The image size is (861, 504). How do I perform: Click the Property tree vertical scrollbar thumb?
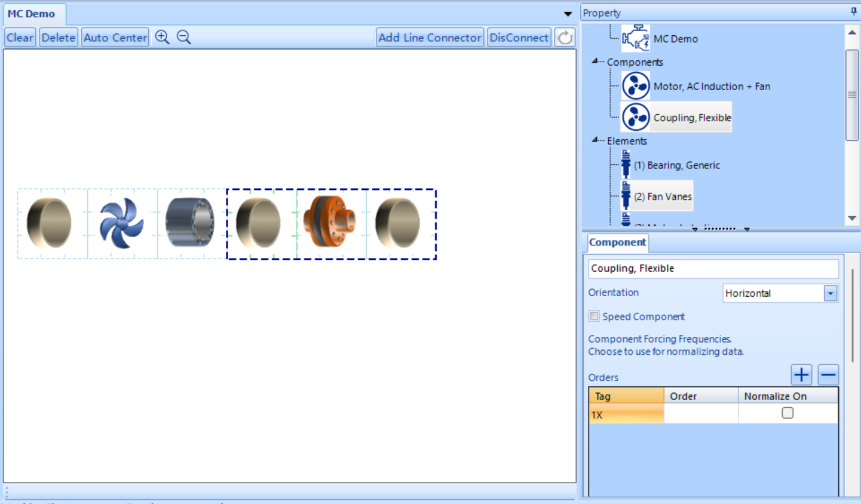click(852, 96)
